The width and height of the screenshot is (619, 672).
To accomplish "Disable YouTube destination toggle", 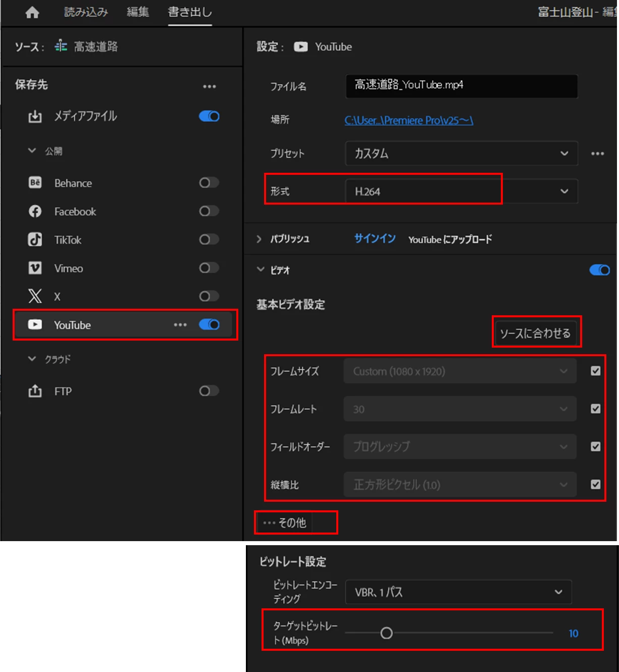I will coord(209,324).
